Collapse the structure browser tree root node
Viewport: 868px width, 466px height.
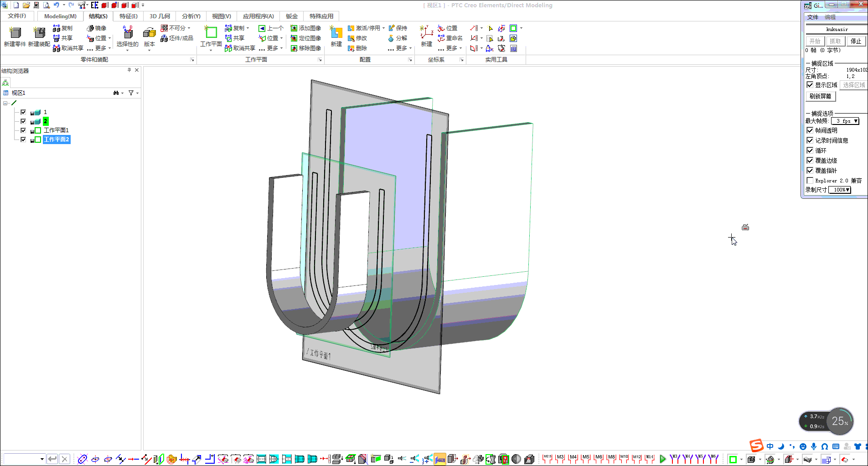[5, 103]
